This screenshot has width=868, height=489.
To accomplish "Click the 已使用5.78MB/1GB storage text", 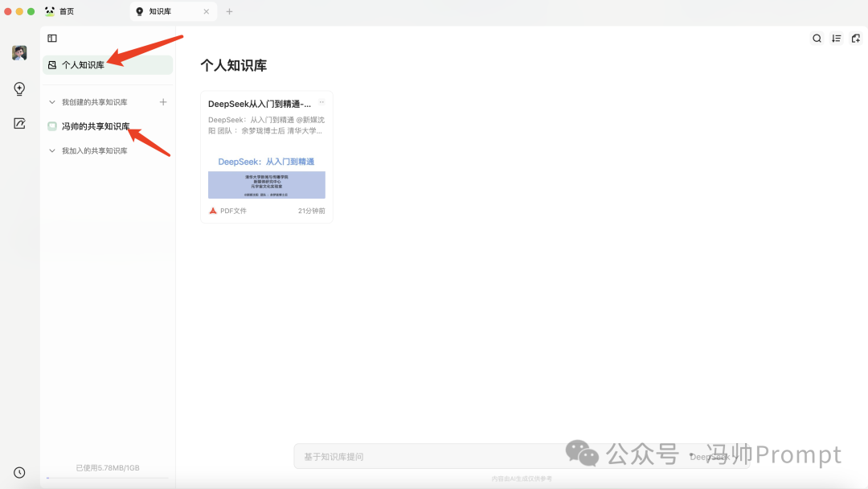I will [x=108, y=468].
